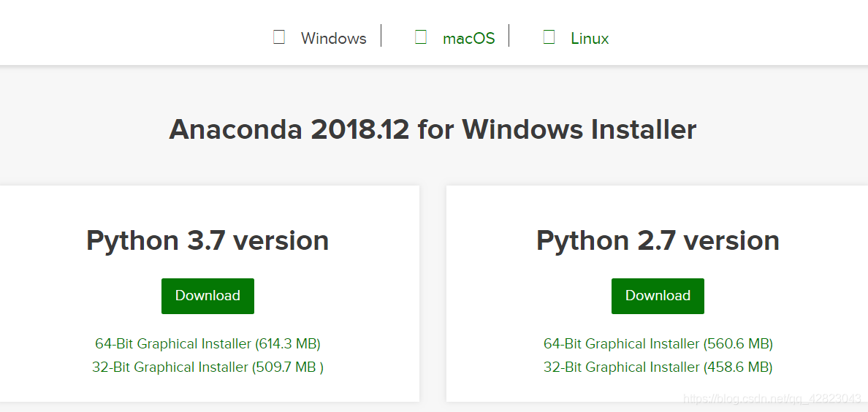Click the Python 3.7 version heading
Image resolution: width=868 pixels, height=412 pixels.
pos(208,241)
